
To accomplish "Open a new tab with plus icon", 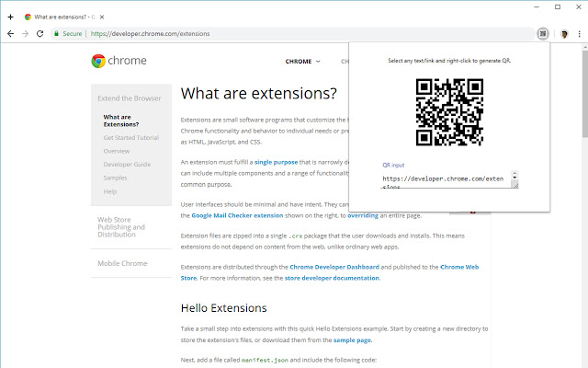I will pyautogui.click(x=10, y=17).
